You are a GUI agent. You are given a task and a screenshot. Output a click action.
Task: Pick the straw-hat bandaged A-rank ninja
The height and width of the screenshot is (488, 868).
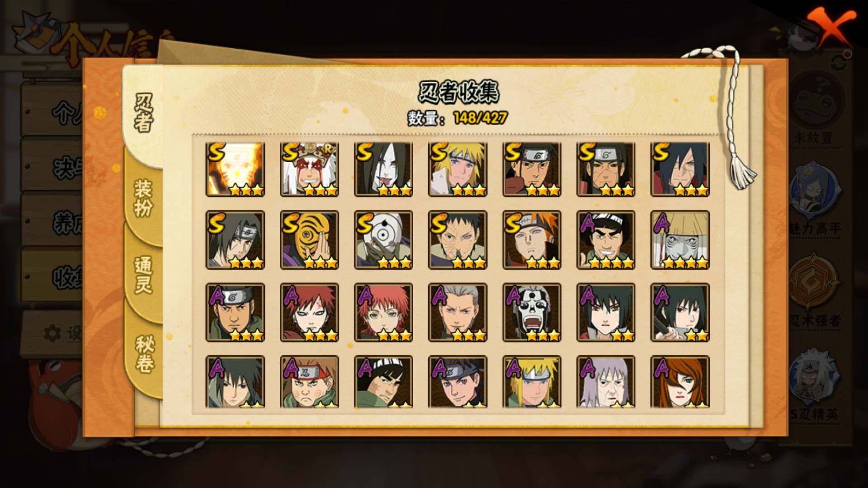pyautogui.click(x=680, y=240)
